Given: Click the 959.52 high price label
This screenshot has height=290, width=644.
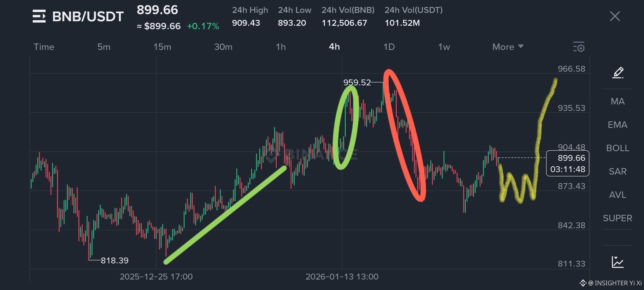Looking at the screenshot, I should (x=357, y=83).
